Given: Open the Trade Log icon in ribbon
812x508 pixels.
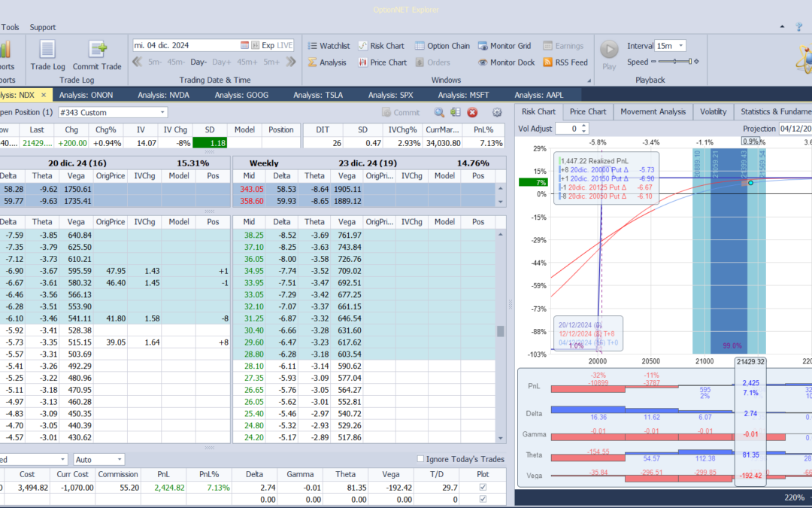Looking at the screenshot, I should [x=47, y=56].
